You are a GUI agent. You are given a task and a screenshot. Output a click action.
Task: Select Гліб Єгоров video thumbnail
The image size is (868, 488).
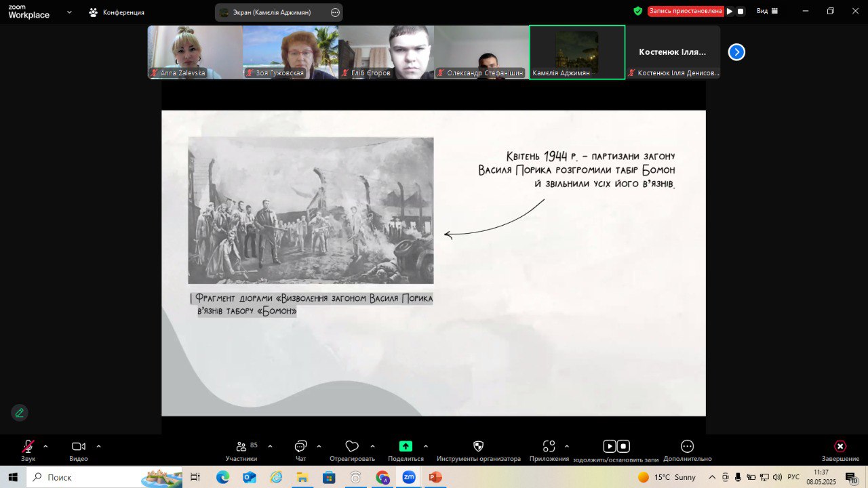click(386, 52)
